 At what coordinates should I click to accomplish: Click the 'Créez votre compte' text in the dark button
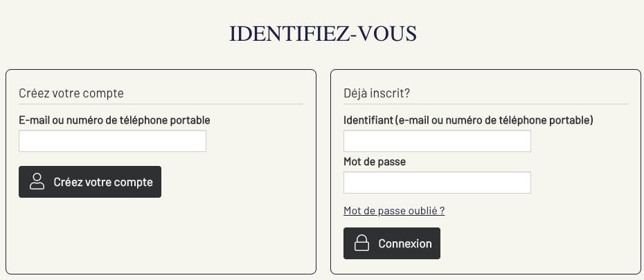click(102, 183)
